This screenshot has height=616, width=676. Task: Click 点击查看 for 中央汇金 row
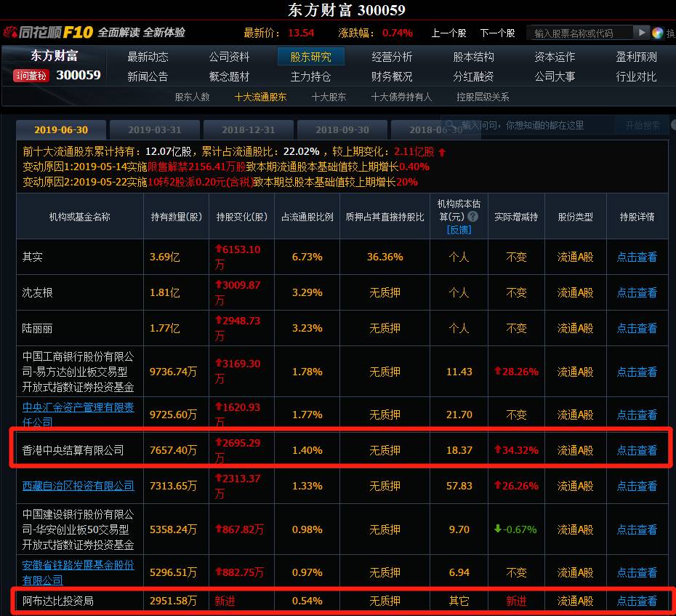pos(637,415)
